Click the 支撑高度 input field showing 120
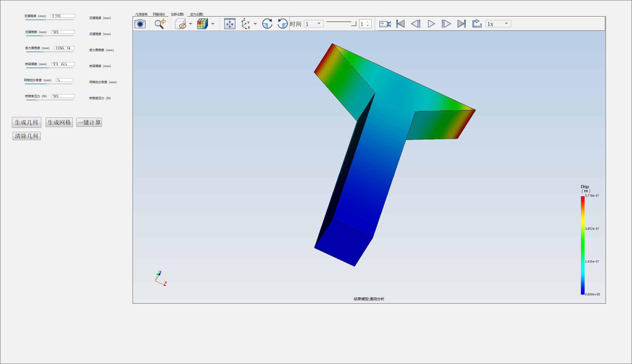Screen dimensions: 632x364 tap(63, 16)
